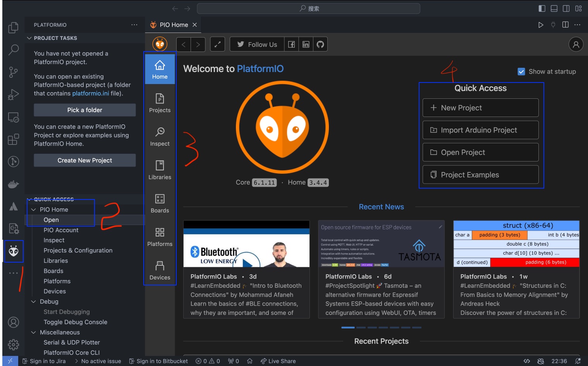Viewport: 588px width, 366px height.
Task: Uncheck the Show at startup checkbox
Action: pyautogui.click(x=521, y=72)
